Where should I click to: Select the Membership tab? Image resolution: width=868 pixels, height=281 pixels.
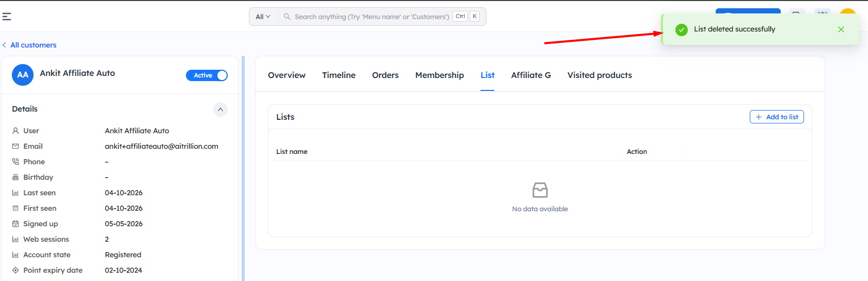439,75
